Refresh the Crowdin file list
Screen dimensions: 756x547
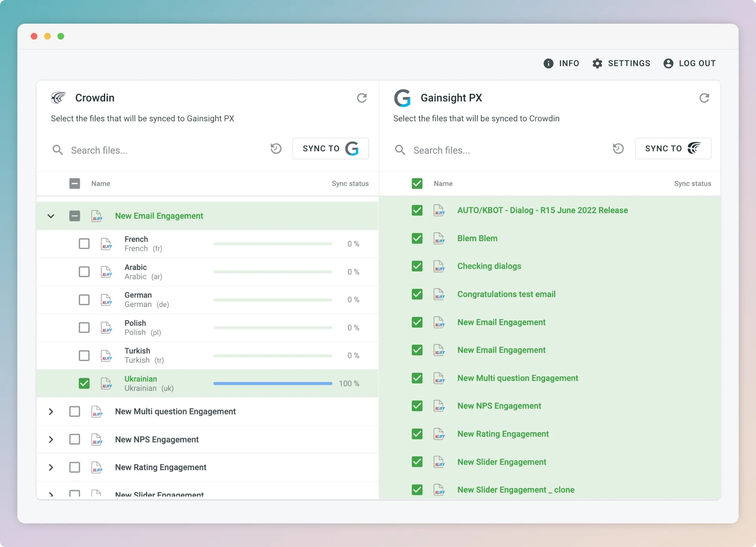coord(361,98)
